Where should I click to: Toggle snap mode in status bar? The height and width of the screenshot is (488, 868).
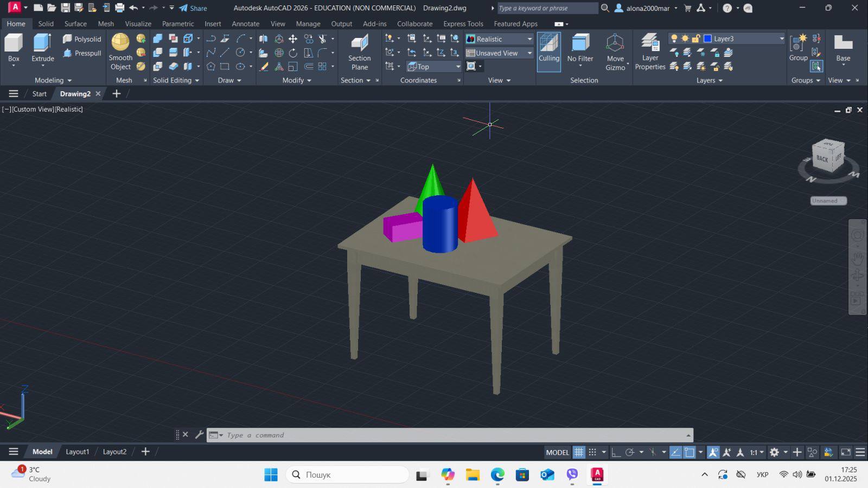click(x=592, y=452)
